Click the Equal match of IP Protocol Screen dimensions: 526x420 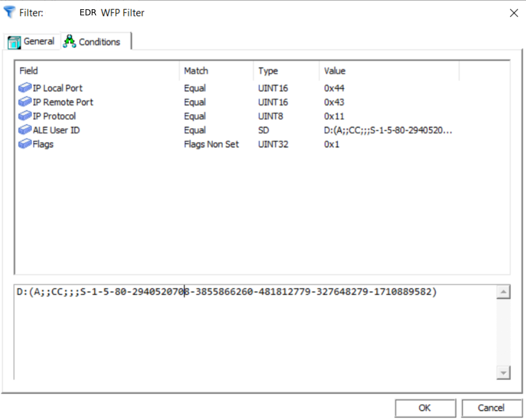(x=195, y=116)
